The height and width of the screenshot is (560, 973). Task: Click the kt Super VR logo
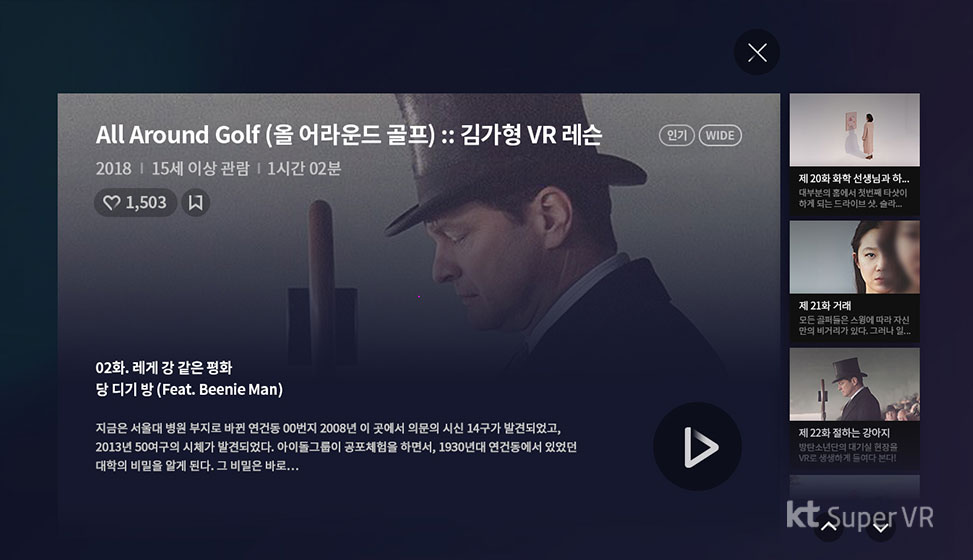(x=860, y=516)
